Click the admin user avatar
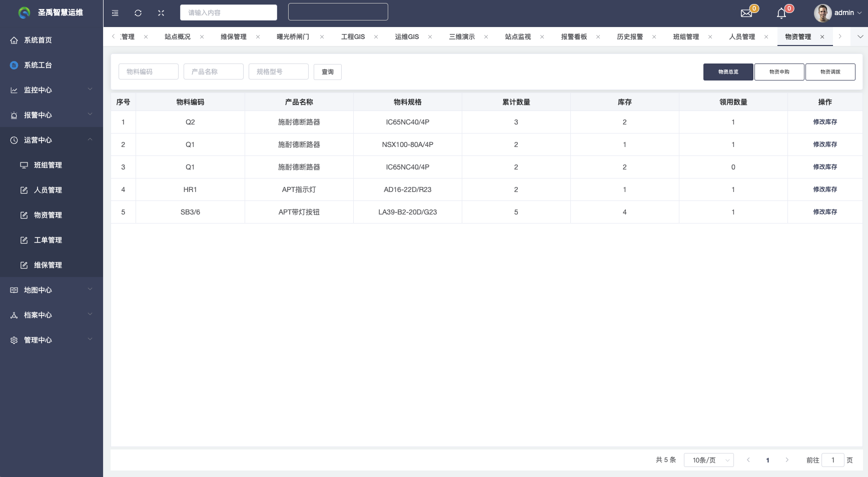The width and height of the screenshot is (868, 477). coord(822,13)
